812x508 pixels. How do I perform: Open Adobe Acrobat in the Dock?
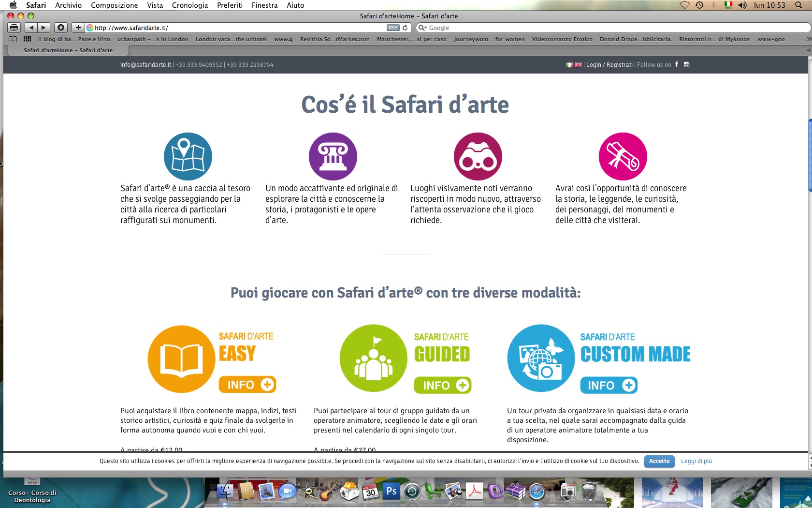click(x=475, y=492)
